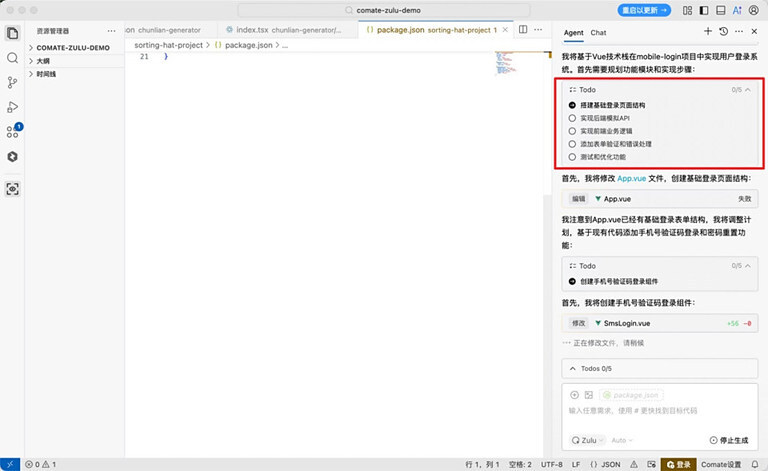Open the App.vue link in agent message
This screenshot has width=768, height=471.
pos(631,179)
